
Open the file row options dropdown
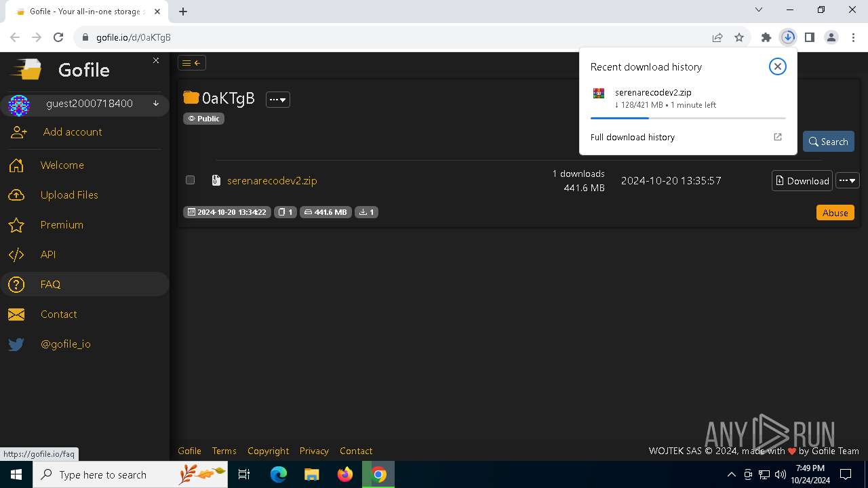coord(848,181)
